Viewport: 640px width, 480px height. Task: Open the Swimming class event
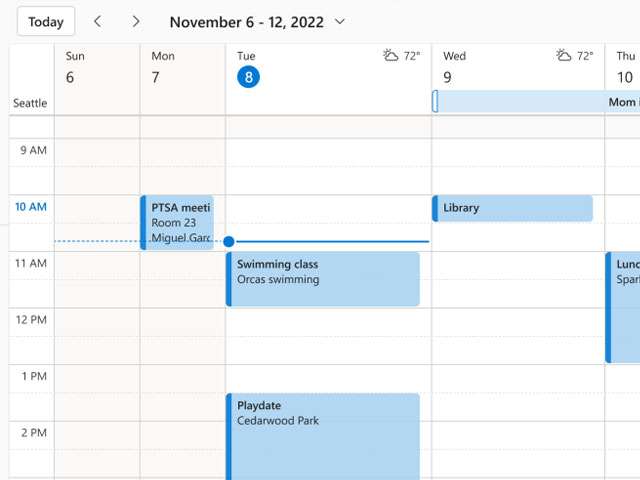coord(323,278)
